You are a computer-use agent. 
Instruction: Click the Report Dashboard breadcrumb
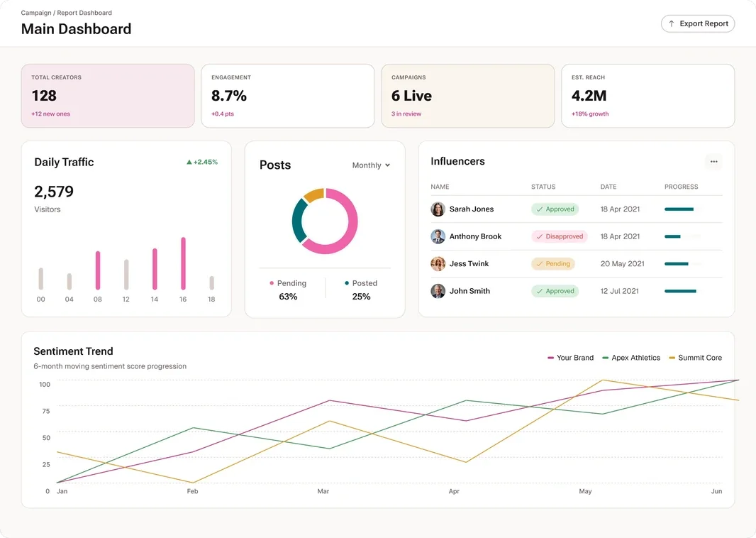[84, 13]
